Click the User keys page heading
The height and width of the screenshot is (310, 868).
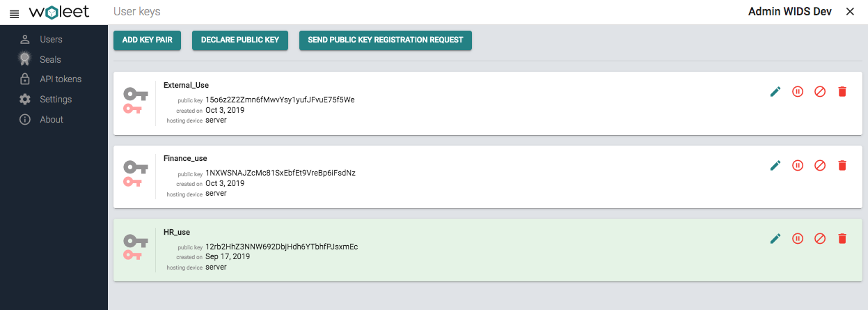[x=136, y=12]
